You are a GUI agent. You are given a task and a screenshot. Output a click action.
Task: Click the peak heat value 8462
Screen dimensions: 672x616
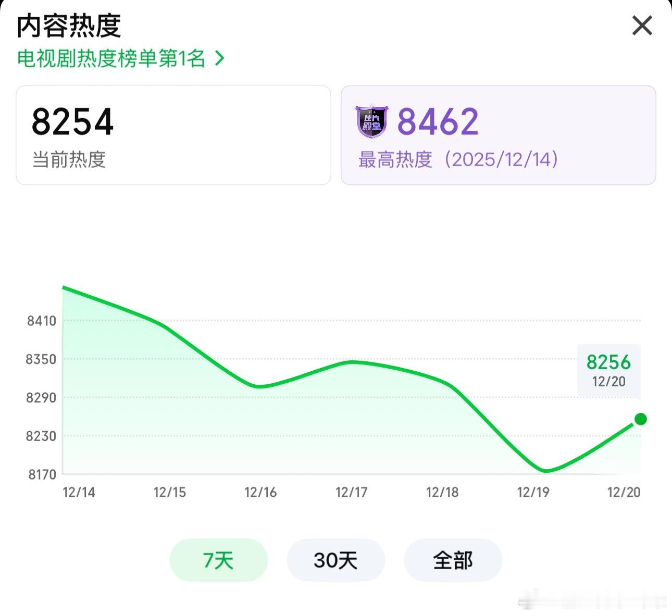point(438,122)
